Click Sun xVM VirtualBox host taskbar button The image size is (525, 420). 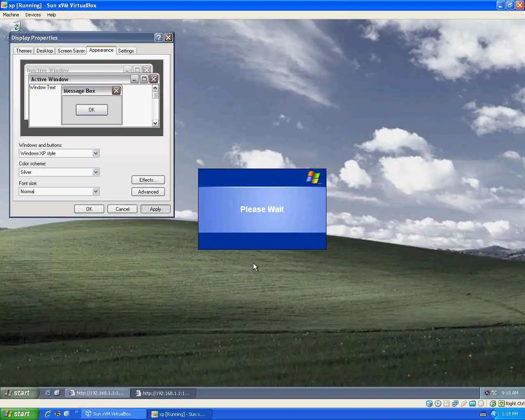point(114,414)
